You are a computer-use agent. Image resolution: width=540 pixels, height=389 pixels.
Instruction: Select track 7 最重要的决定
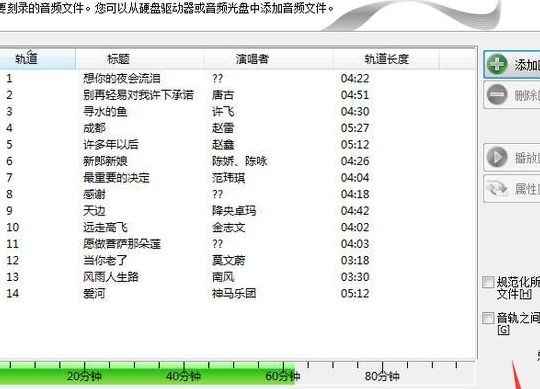(x=238, y=178)
